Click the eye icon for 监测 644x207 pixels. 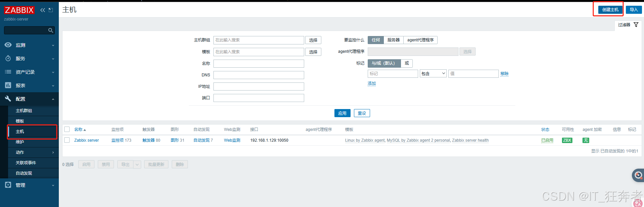[x=8, y=45]
